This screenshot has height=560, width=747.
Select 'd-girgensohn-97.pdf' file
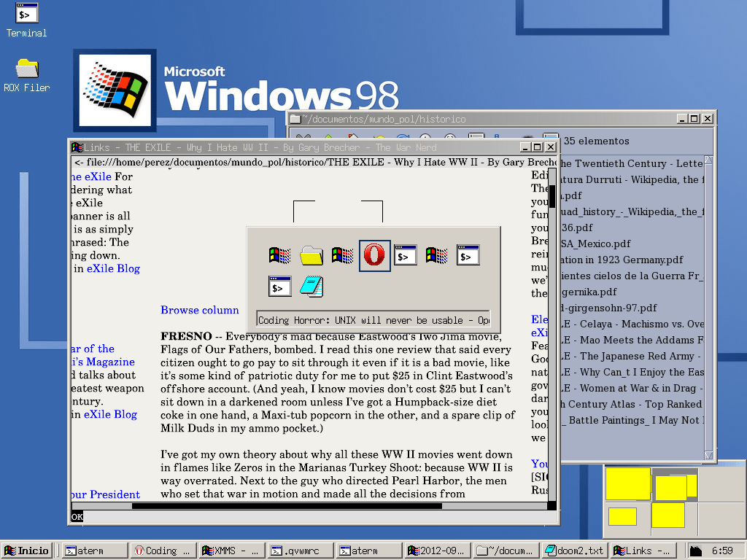pyautogui.click(x=609, y=308)
